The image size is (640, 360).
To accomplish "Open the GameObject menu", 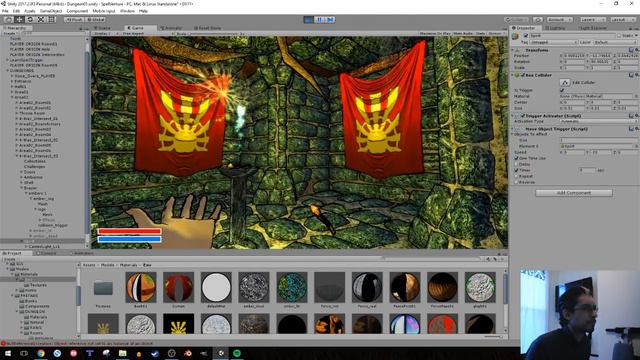I will (51, 11).
